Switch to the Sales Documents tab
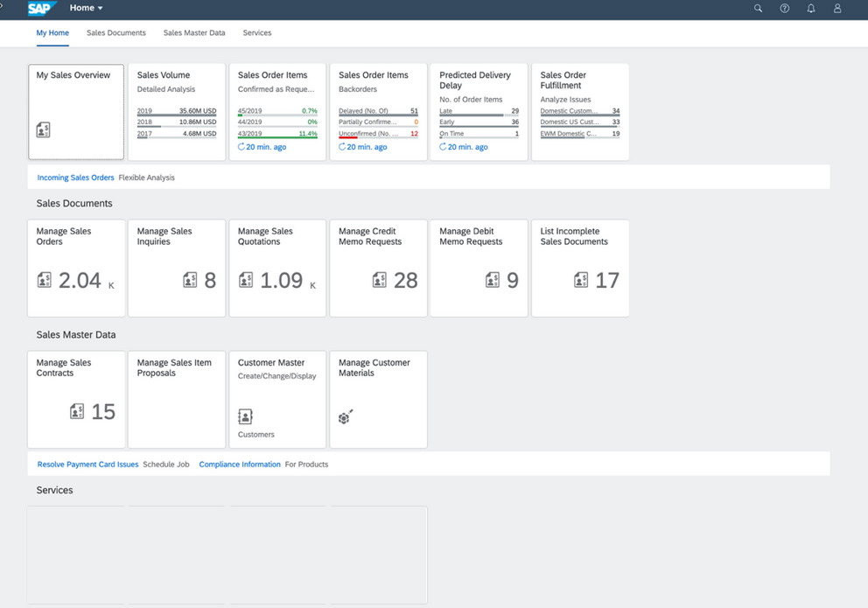This screenshot has height=608, width=868. pyautogui.click(x=116, y=33)
